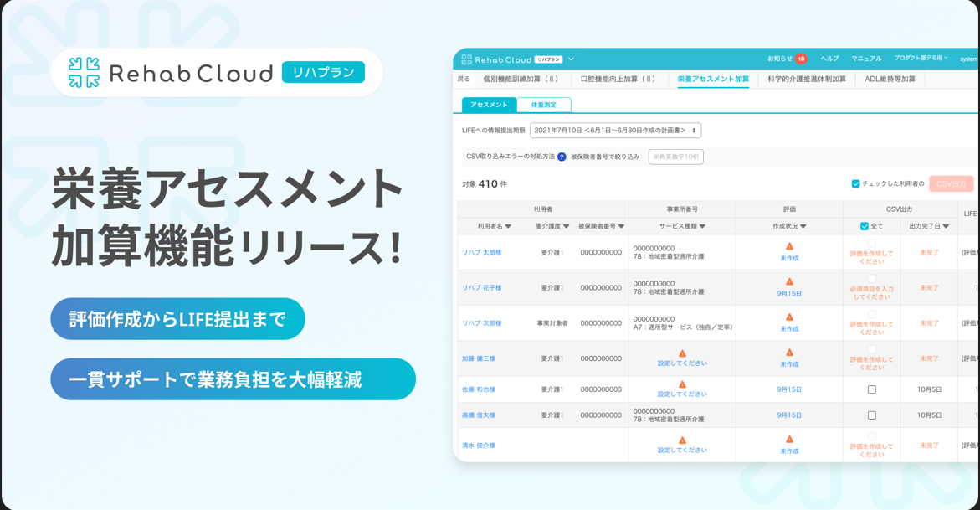Check the CSV checkbox for 佐藤 和也
Image resolution: width=980 pixels, height=510 pixels.
pos(872,390)
